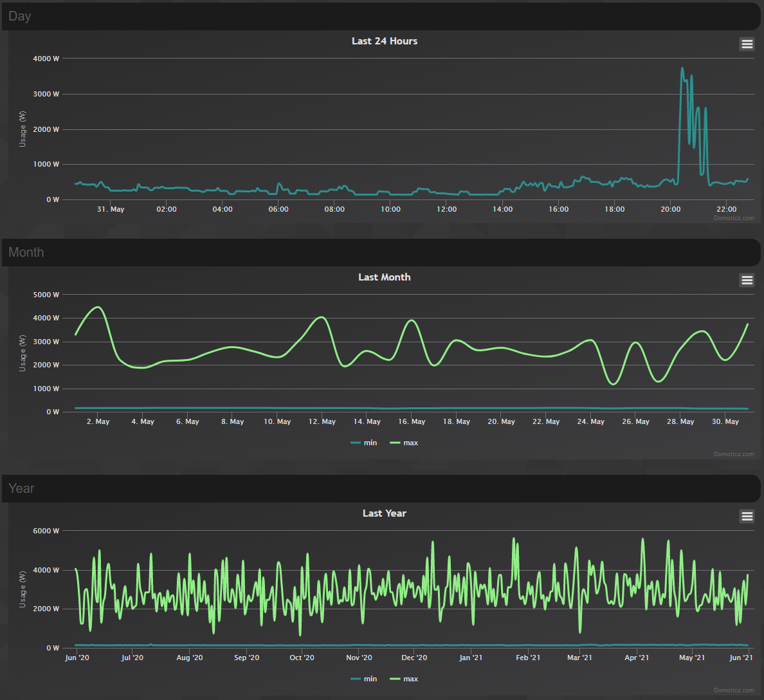Click the '10:00' time axis label
This screenshot has width=764, height=700.
(391, 209)
